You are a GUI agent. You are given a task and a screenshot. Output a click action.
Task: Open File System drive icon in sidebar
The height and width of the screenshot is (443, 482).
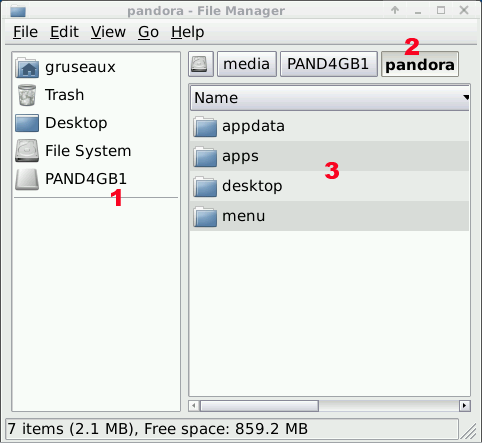pyautogui.click(x=27, y=151)
